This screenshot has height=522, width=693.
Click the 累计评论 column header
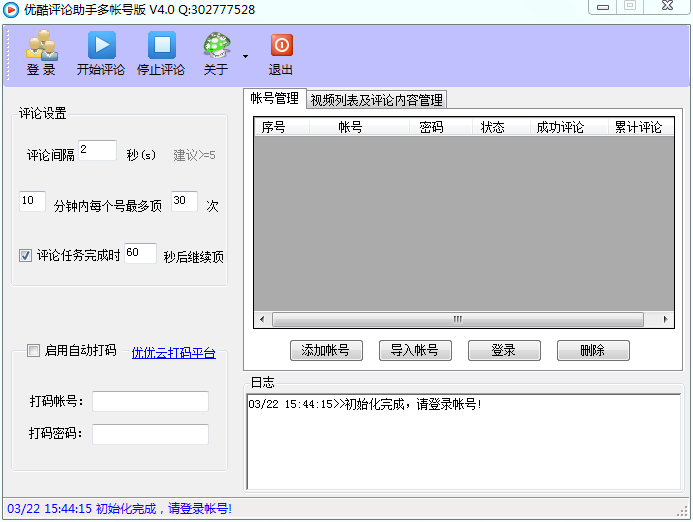[x=641, y=127]
